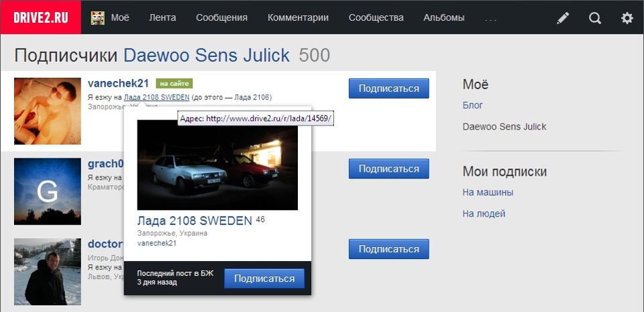644x312 pixels.
Task: Open popup title Лада 2108 SWEDEN
Action: 195,221
